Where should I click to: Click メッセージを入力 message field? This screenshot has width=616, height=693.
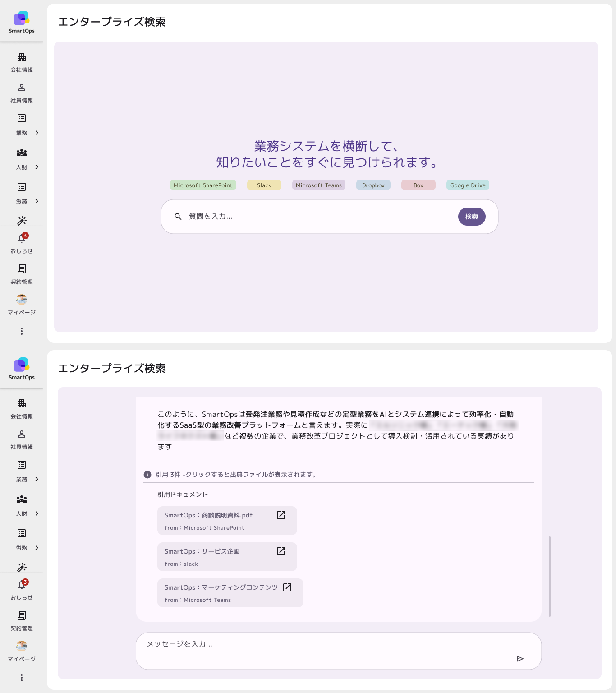click(x=338, y=651)
